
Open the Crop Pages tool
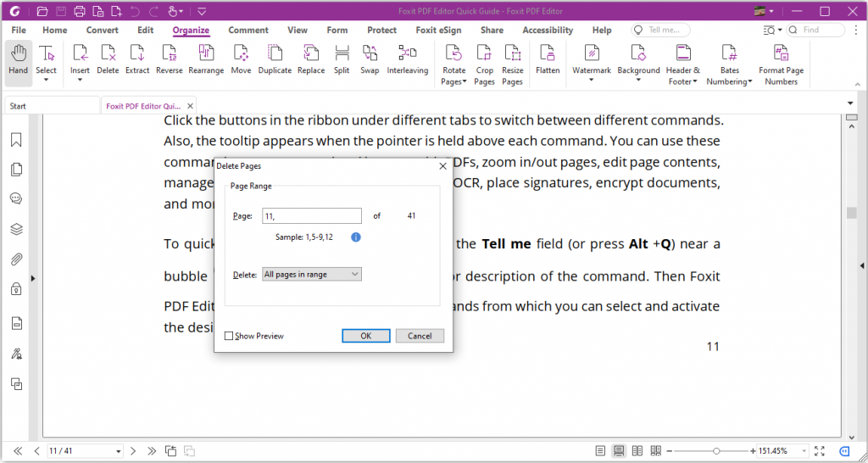pos(484,64)
